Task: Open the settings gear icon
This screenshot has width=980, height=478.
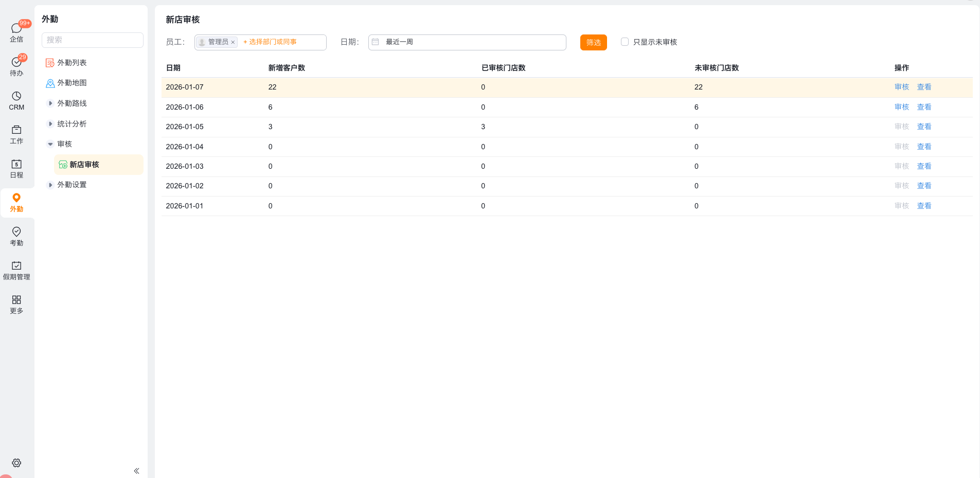Action: point(16,463)
